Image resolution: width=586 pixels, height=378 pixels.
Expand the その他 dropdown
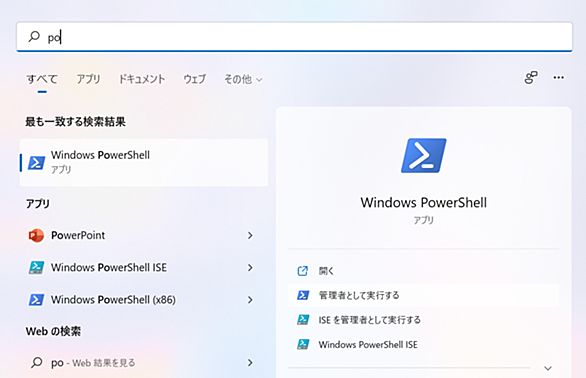[243, 79]
